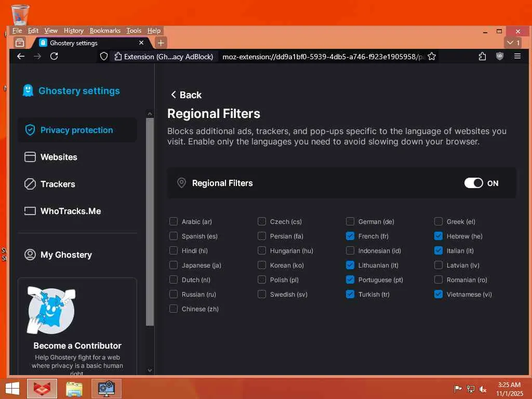Click the Websites window icon in sidebar
The width and height of the screenshot is (532, 399).
point(30,157)
